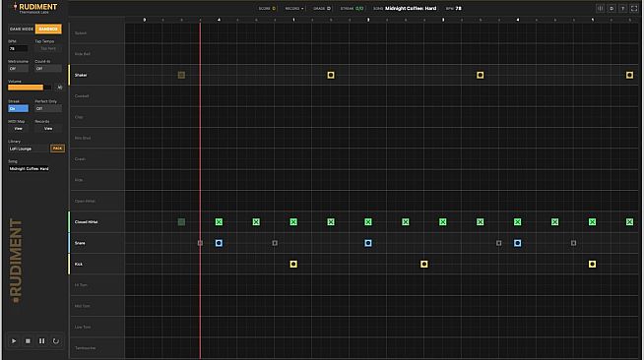Turn off the Streak On switch
Screen dimensions: 644x360
pos(18,108)
